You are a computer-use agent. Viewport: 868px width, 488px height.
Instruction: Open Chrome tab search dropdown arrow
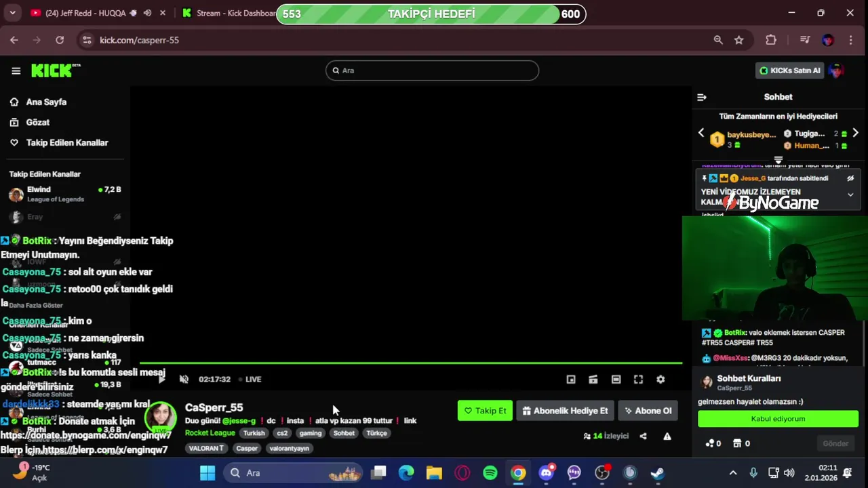13,13
